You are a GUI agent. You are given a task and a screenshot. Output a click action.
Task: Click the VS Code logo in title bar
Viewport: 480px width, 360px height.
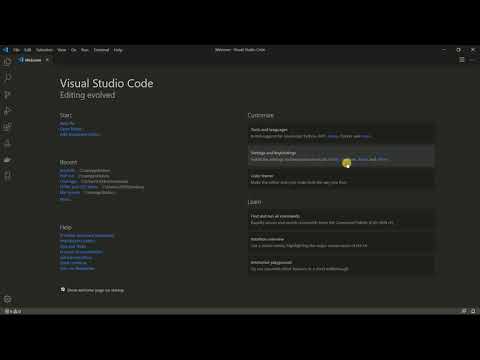(x=6, y=50)
